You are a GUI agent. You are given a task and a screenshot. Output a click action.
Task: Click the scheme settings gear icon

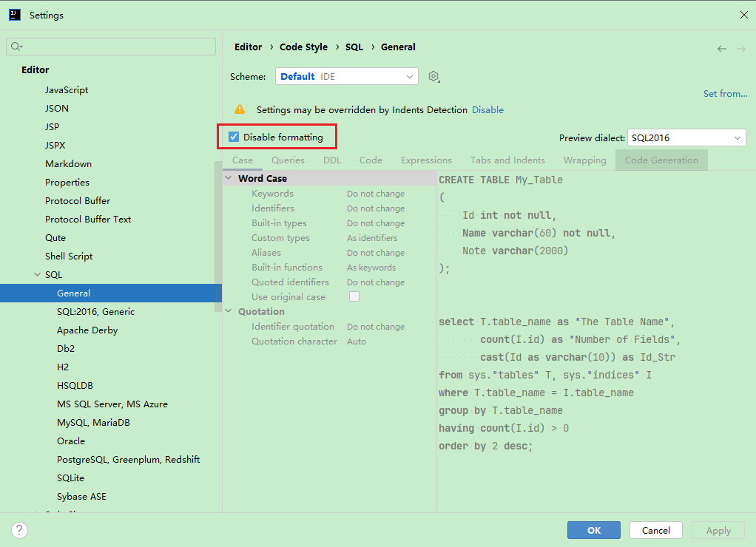point(434,77)
